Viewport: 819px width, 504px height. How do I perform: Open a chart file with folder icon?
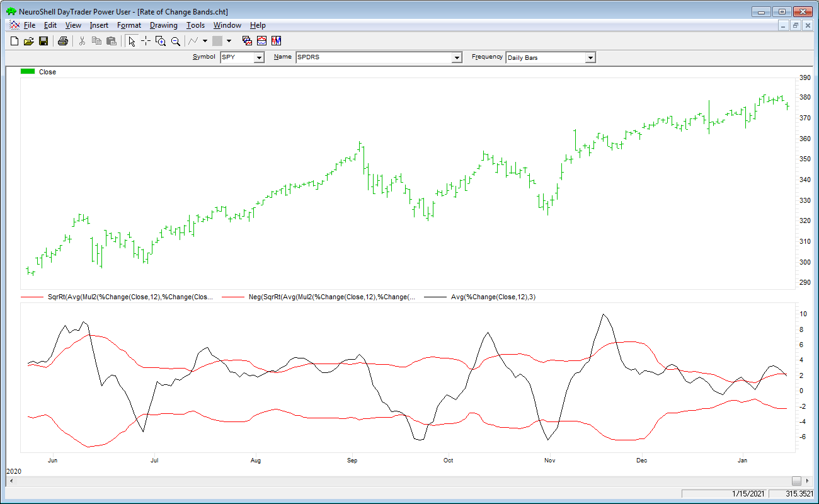point(28,41)
